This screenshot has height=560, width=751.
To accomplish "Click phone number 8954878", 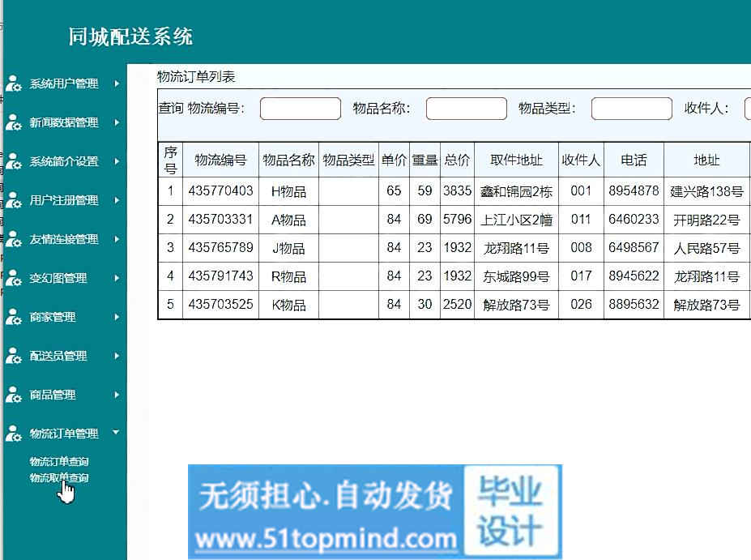I will coord(634,191).
